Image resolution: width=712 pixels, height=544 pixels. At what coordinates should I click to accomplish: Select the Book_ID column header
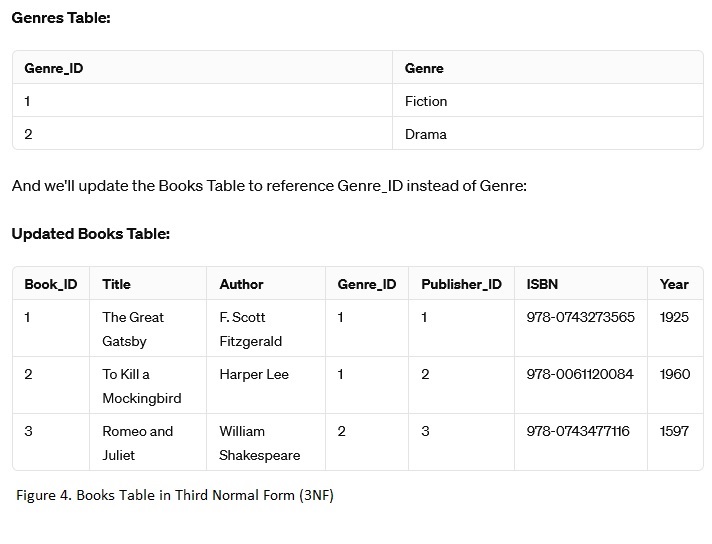[x=51, y=284]
